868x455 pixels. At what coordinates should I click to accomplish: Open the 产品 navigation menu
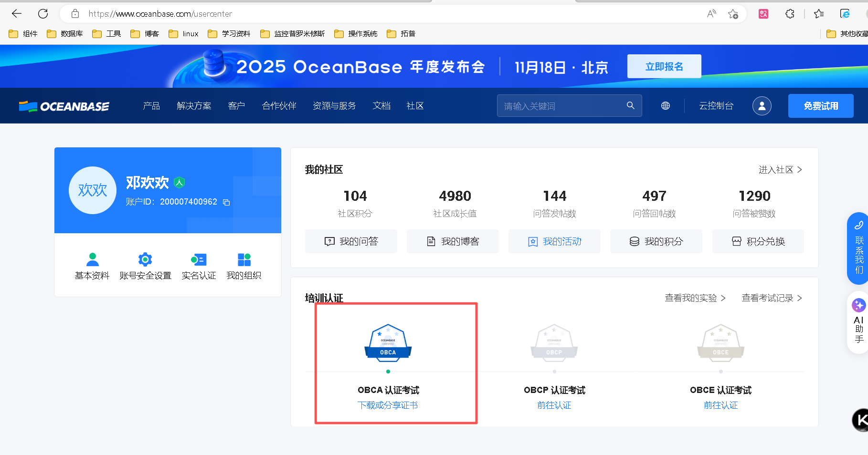point(151,106)
